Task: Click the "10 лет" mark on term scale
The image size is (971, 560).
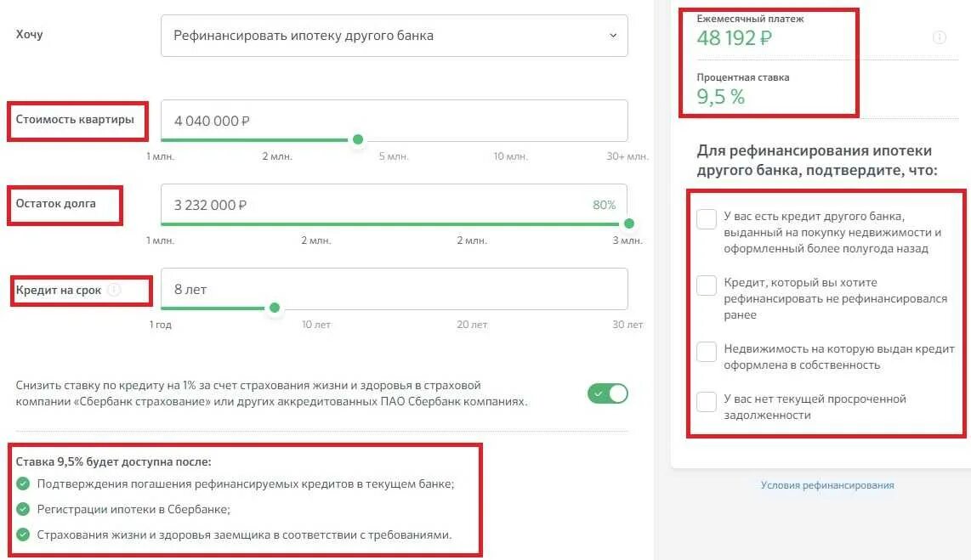Action: (315, 325)
